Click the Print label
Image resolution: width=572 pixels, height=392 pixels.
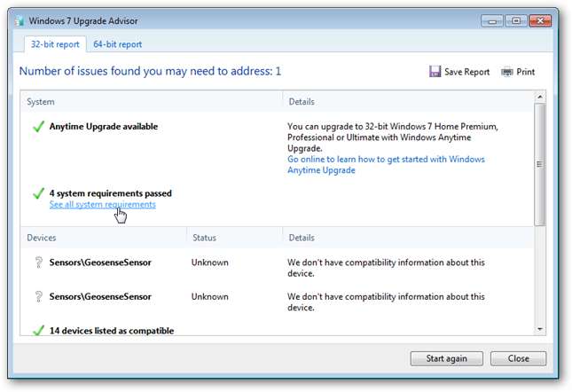(526, 72)
